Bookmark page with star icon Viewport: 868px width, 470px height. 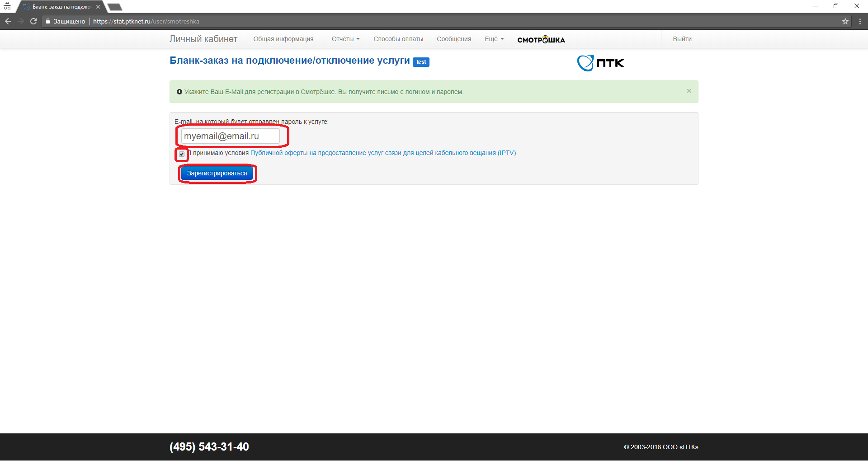[845, 21]
